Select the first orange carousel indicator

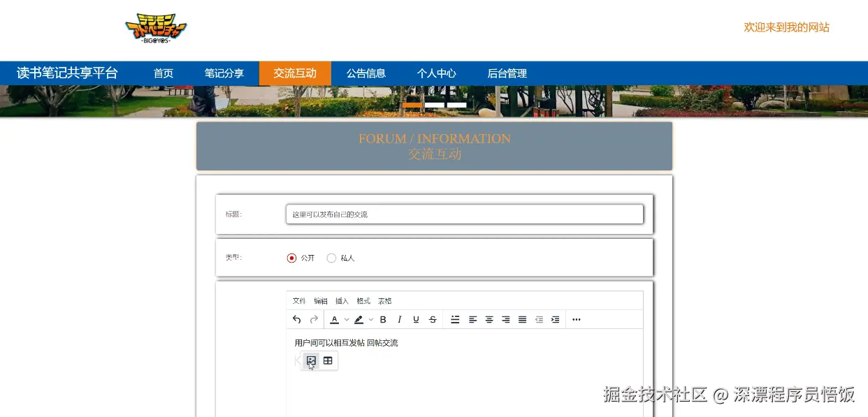412,105
